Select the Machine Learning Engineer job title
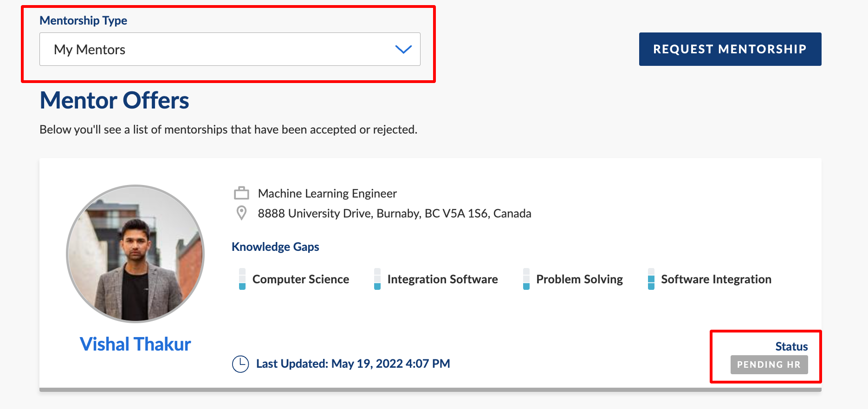The image size is (868, 409). pyautogui.click(x=327, y=193)
